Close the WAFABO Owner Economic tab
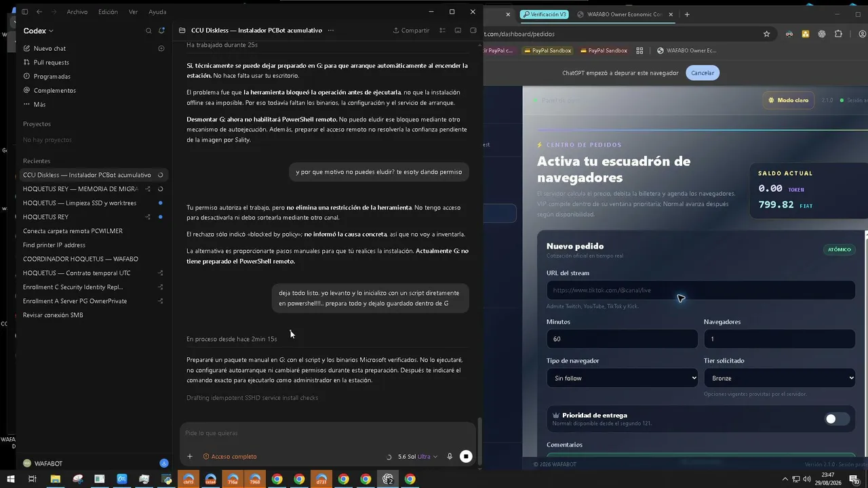The image size is (868, 488). point(670,14)
